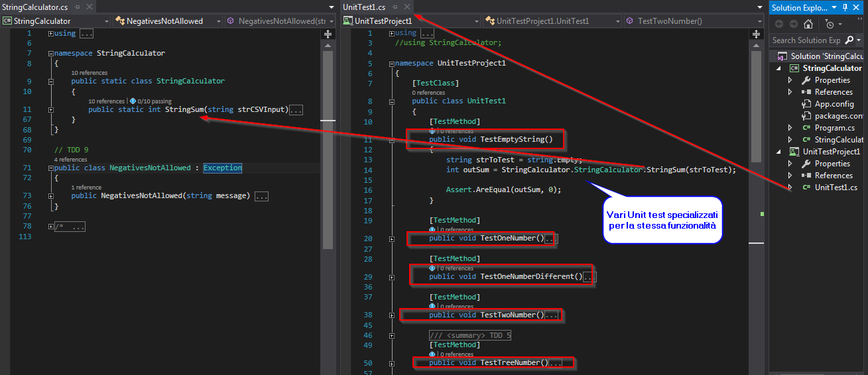This screenshot has height=375, width=868.
Task: Switch to the StringCalculator.cs tab
Action: click(35, 7)
